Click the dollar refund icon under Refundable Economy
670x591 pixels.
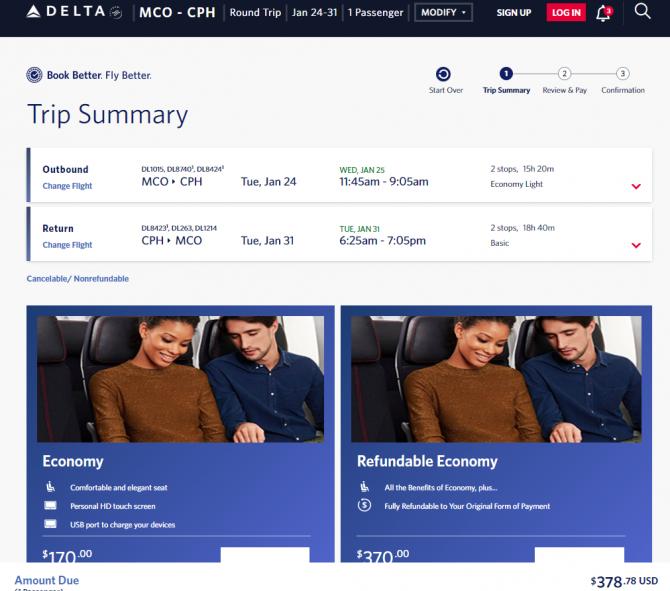pyautogui.click(x=364, y=506)
